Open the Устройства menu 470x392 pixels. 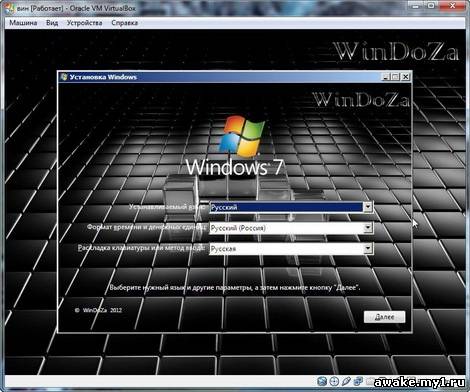coord(84,23)
